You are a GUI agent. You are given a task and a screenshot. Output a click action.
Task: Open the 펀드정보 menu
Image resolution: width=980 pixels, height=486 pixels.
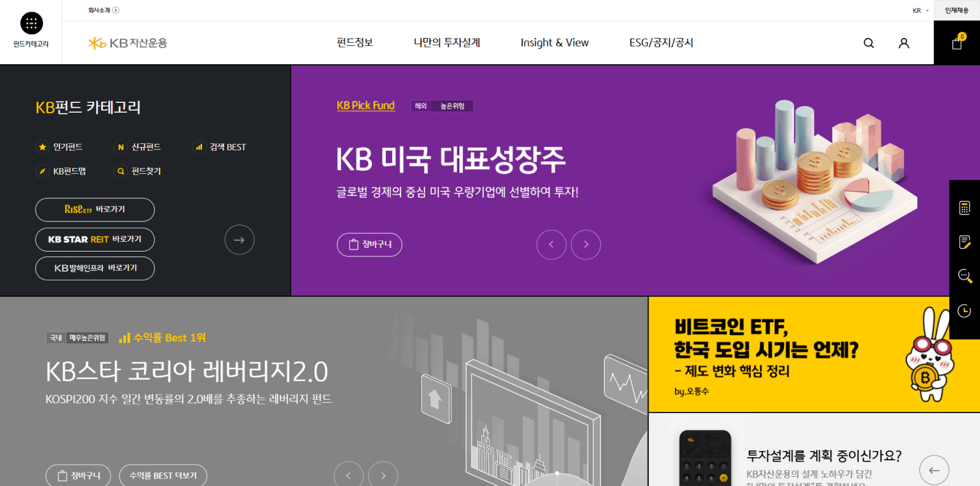(355, 43)
